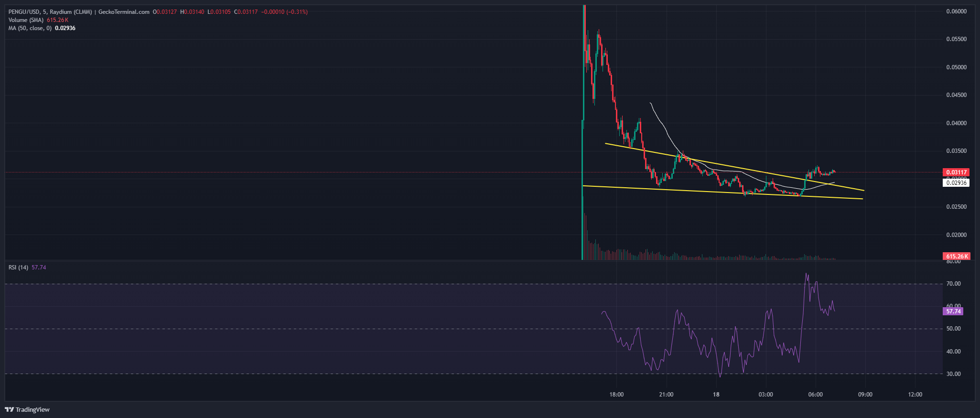Click the 50.00 RSI axis label
Image resolution: width=980 pixels, height=418 pixels.
[954, 329]
